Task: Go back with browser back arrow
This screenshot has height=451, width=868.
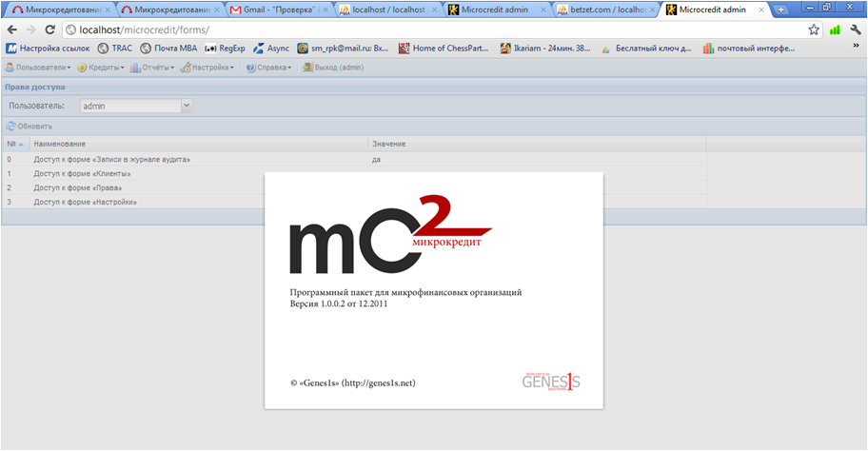Action: 12,29
